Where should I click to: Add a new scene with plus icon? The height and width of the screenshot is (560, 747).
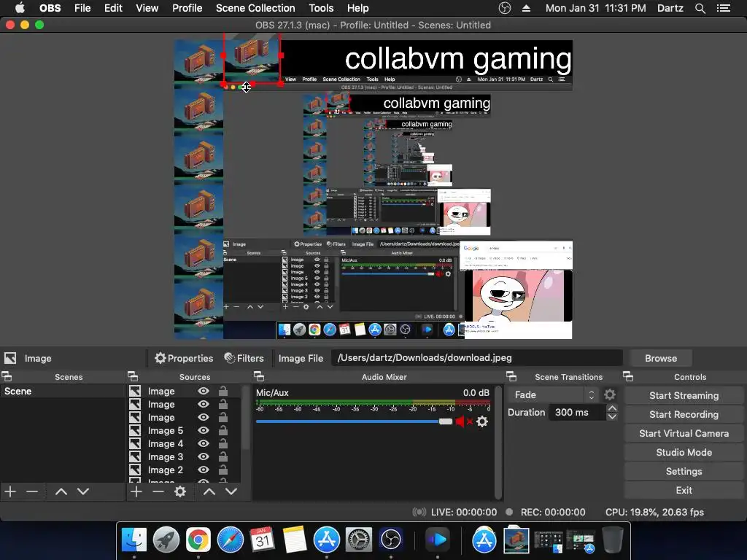(x=10, y=491)
